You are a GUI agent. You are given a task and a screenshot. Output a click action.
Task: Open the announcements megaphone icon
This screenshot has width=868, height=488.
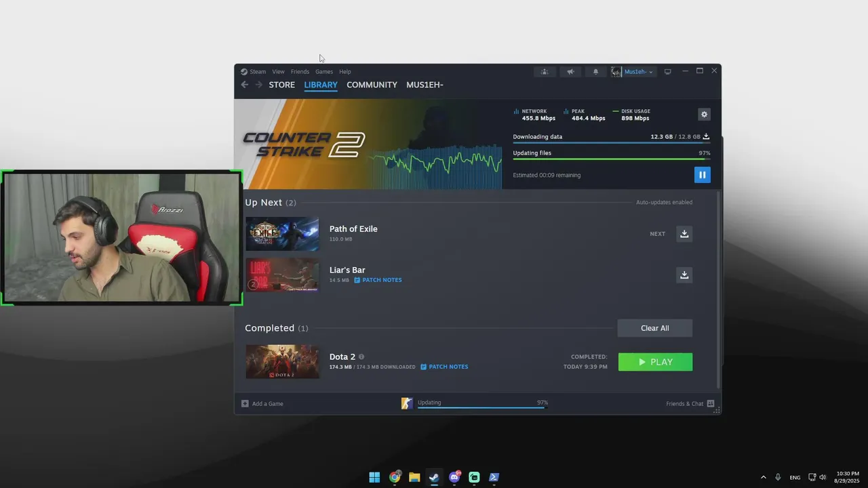tap(570, 71)
